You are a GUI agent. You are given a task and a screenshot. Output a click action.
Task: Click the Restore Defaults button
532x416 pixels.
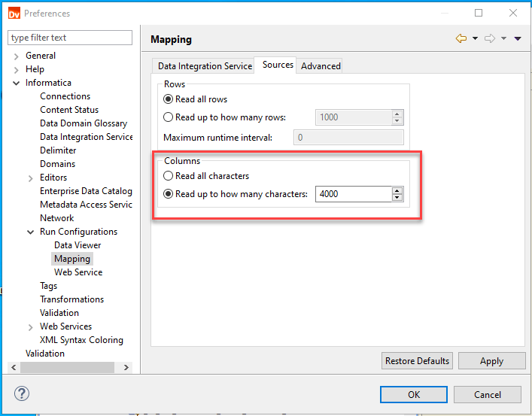tap(417, 360)
